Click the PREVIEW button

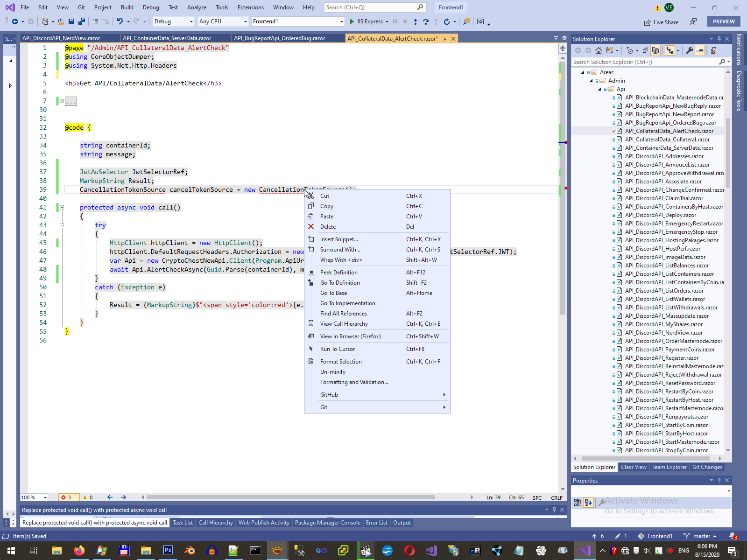coord(724,21)
